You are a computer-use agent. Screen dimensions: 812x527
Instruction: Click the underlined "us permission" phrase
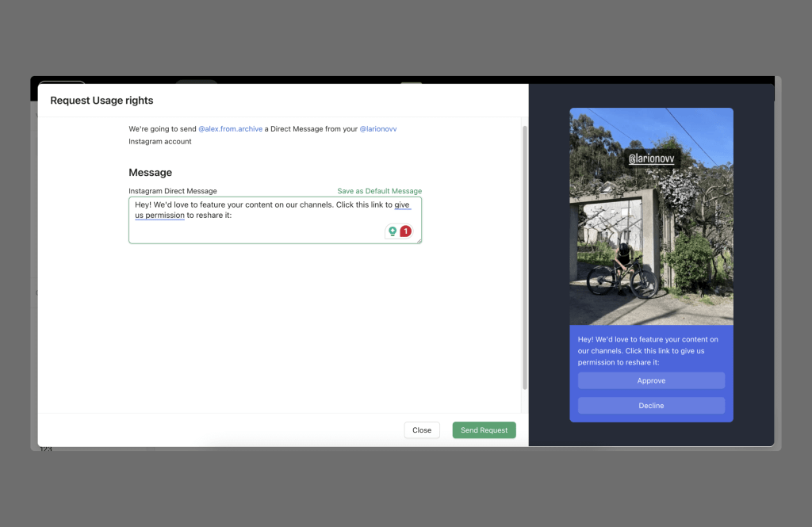[x=159, y=216]
